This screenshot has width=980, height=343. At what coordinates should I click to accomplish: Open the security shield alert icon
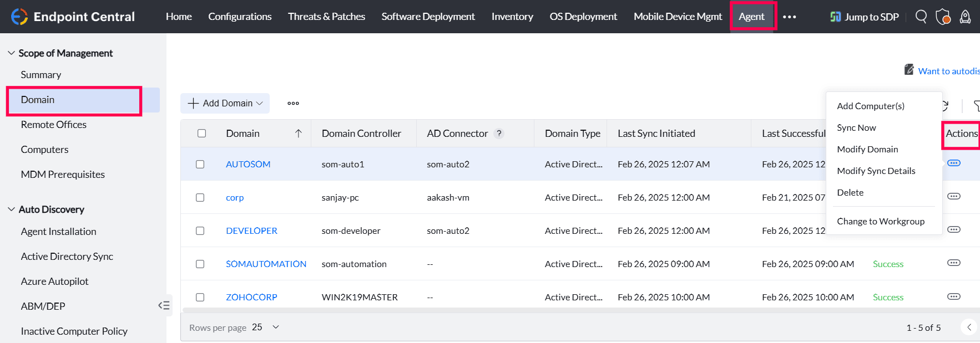pos(943,17)
